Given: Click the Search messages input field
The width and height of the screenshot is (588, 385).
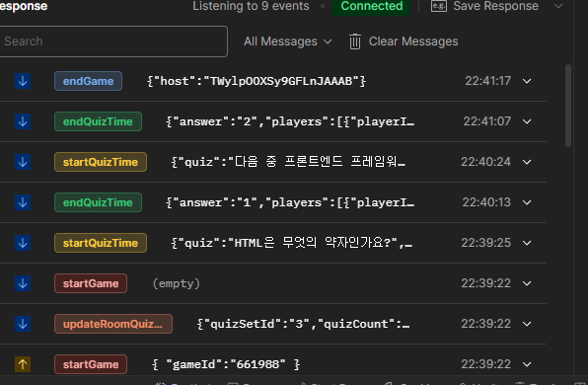Looking at the screenshot, I should [x=112, y=41].
